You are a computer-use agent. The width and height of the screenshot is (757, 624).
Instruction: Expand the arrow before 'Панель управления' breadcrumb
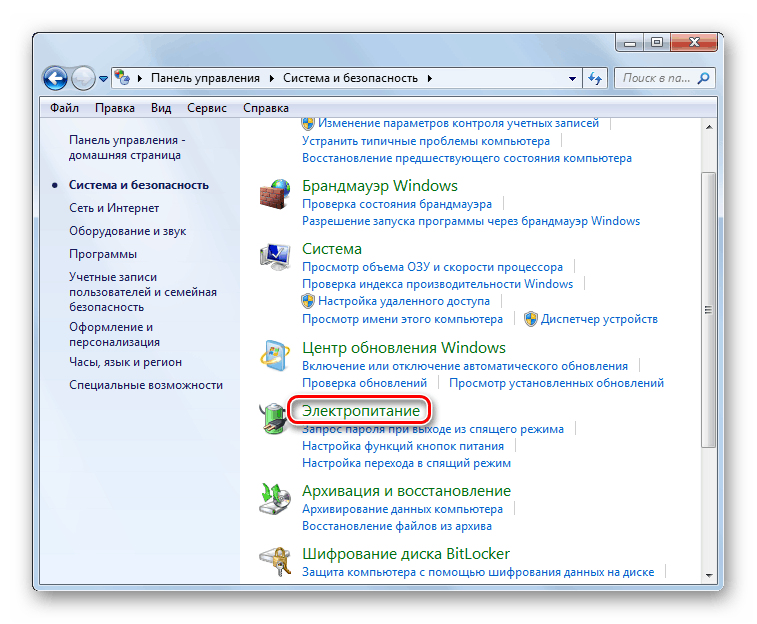click(x=140, y=78)
